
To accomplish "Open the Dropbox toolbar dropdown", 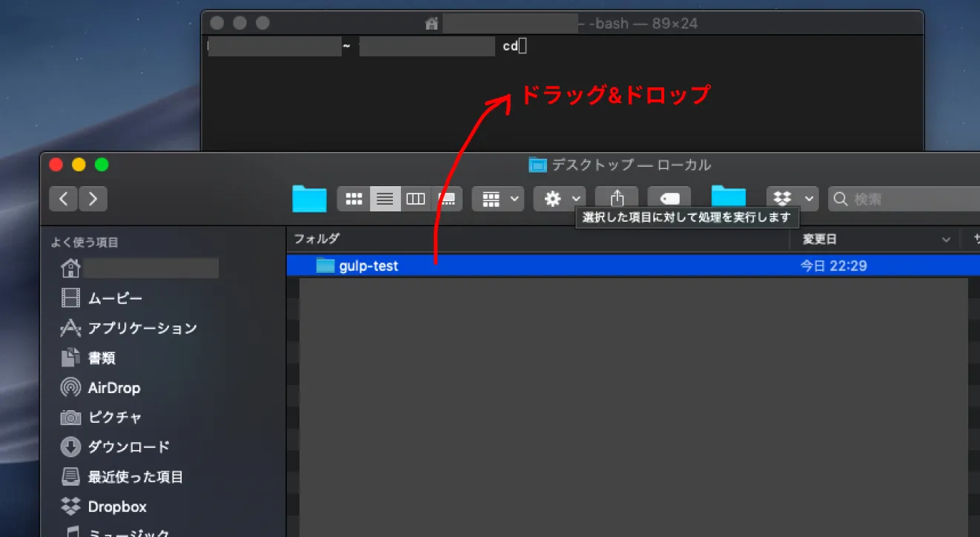I will pos(792,199).
